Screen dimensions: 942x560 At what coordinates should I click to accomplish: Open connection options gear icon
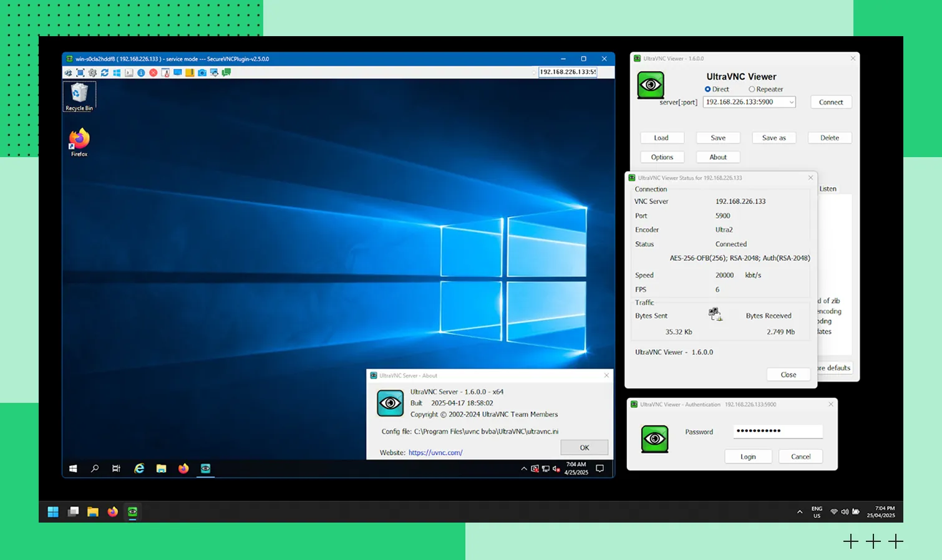point(92,73)
